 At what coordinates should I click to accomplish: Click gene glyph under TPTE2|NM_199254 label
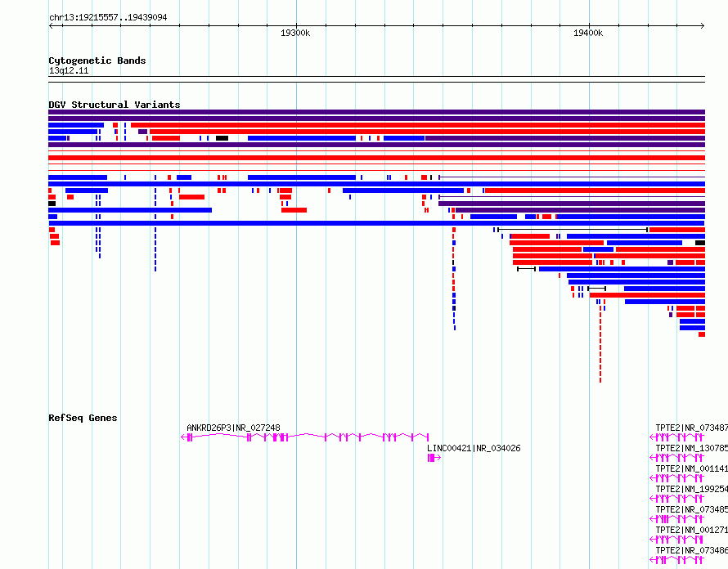pyautogui.click(x=677, y=499)
